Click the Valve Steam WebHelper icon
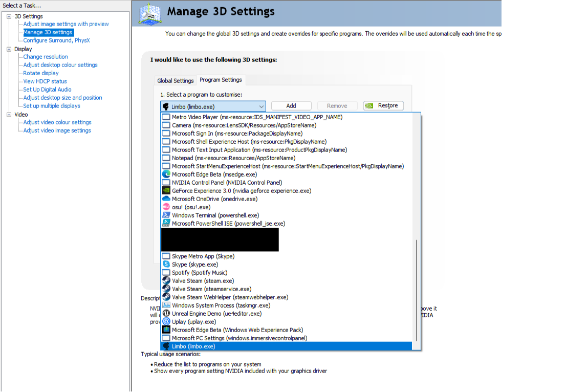 click(166, 297)
